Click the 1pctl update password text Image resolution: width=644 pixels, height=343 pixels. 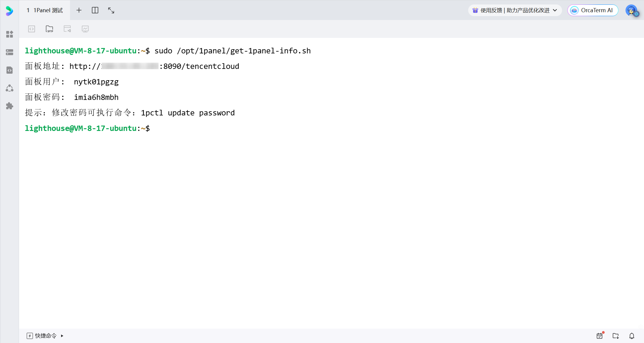tap(188, 113)
